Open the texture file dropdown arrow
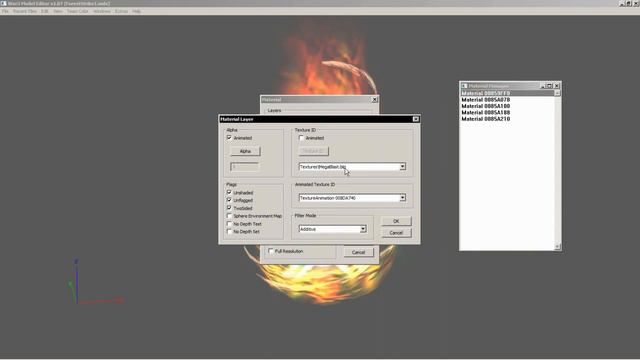The width and height of the screenshot is (640, 360). pos(402,167)
